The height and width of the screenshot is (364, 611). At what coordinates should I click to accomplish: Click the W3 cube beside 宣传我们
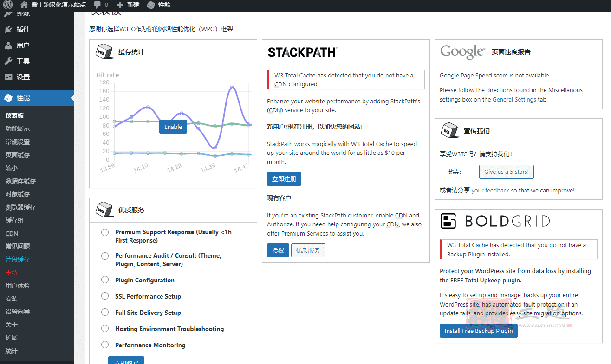[x=450, y=131]
